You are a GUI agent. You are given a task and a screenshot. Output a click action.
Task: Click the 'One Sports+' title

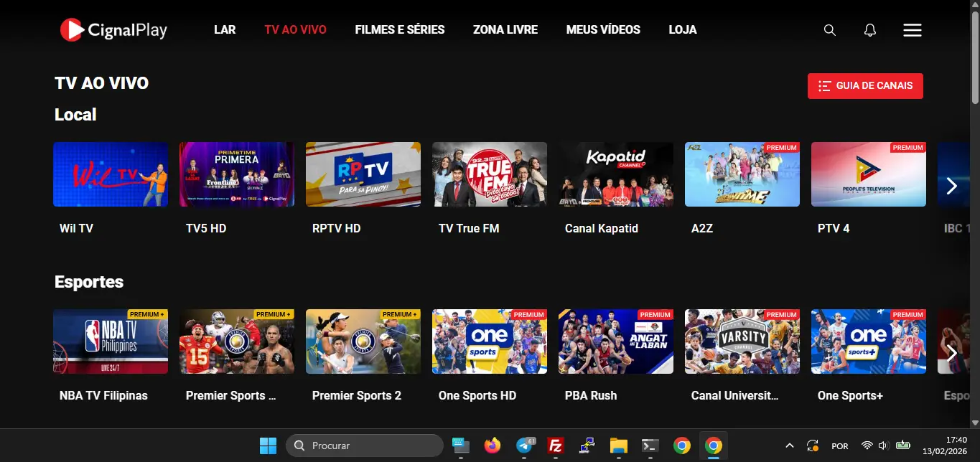click(850, 395)
